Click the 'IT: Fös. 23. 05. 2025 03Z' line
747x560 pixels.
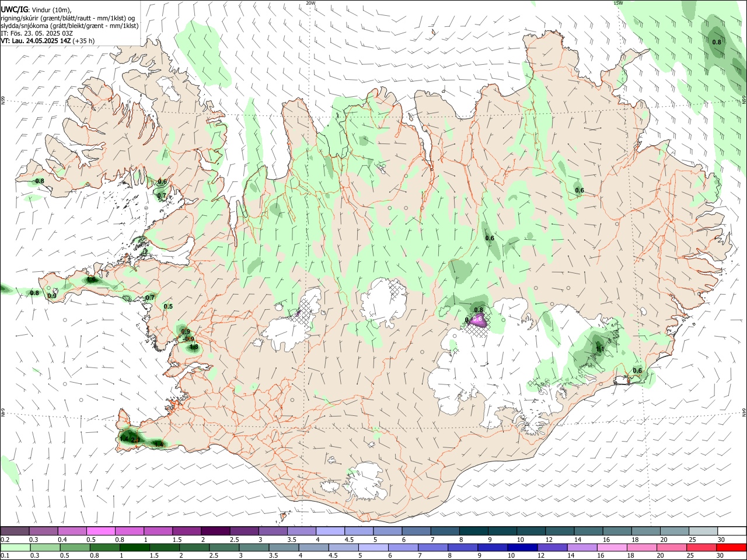(x=37, y=33)
